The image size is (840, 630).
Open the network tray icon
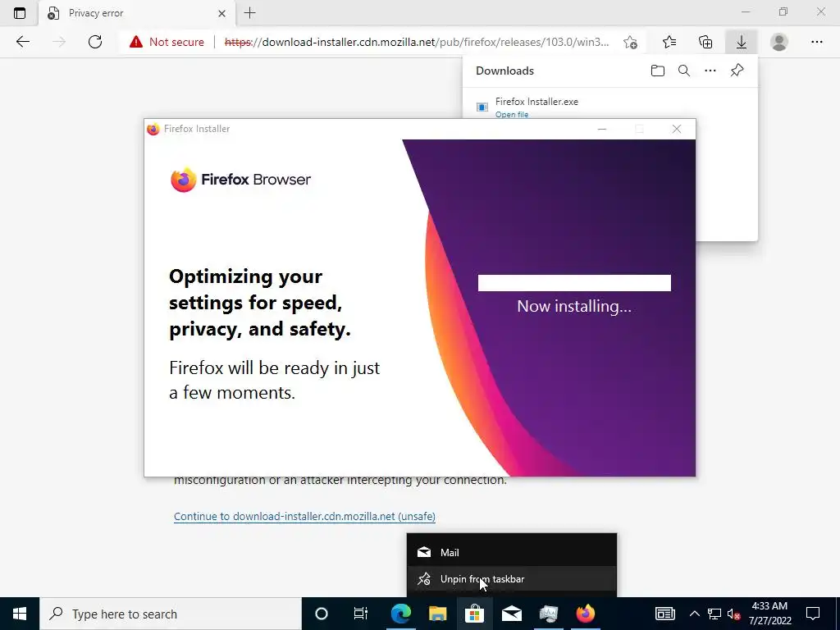[x=714, y=614]
